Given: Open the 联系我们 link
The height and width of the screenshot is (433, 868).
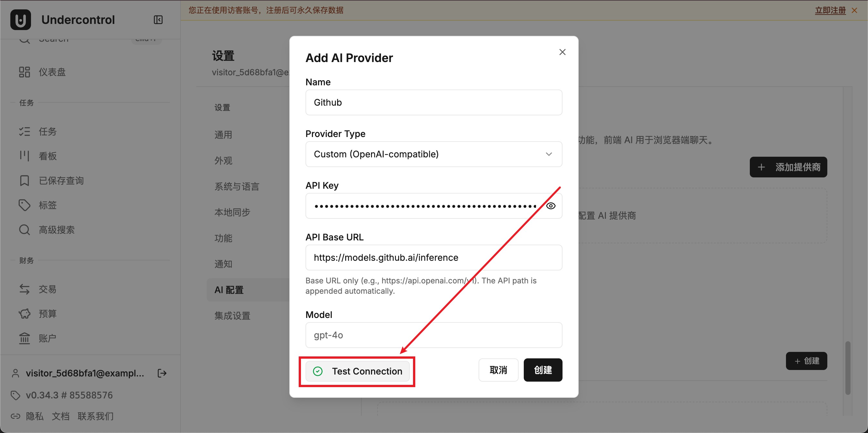Looking at the screenshot, I should [x=96, y=416].
